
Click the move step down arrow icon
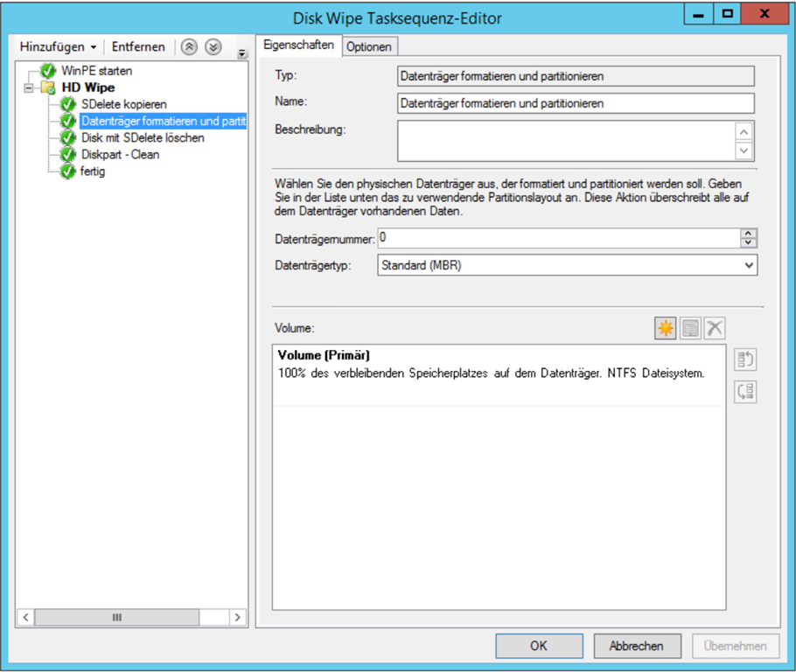coord(213,47)
